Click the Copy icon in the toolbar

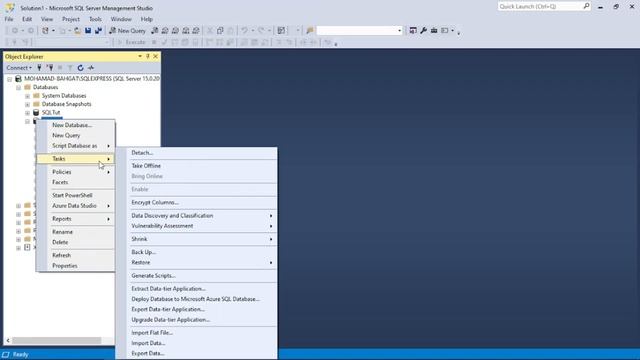(220, 31)
